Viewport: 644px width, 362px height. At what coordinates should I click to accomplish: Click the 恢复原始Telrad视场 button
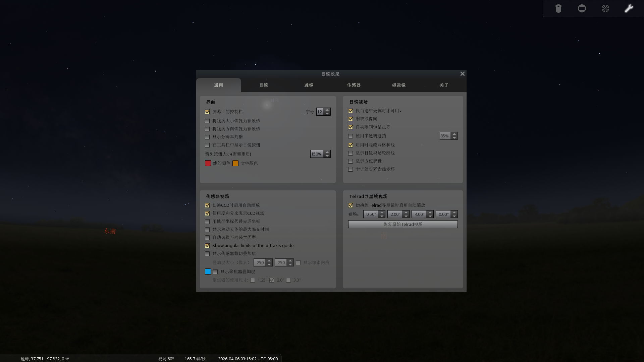pos(402,224)
